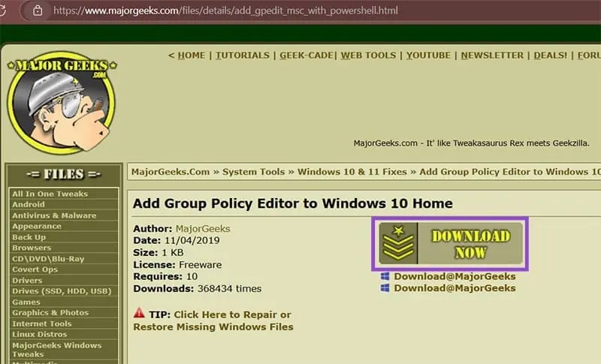Screen dimensions: 601x364
Task: Open Back Up files category
Action: (29, 237)
